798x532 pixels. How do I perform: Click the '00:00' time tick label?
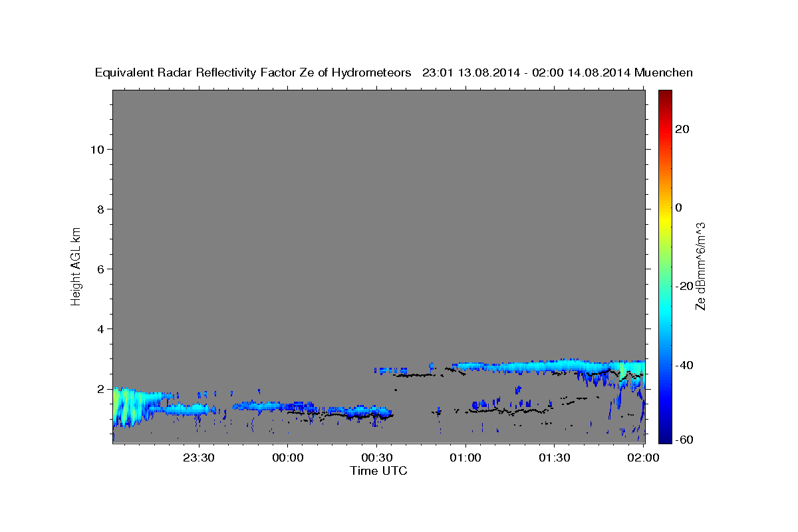click(x=288, y=458)
